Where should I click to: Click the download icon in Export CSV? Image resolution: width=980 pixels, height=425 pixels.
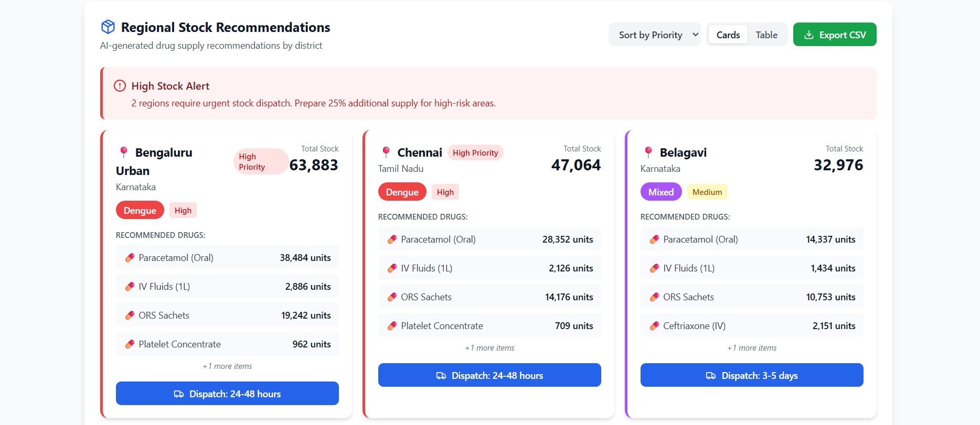(x=809, y=35)
